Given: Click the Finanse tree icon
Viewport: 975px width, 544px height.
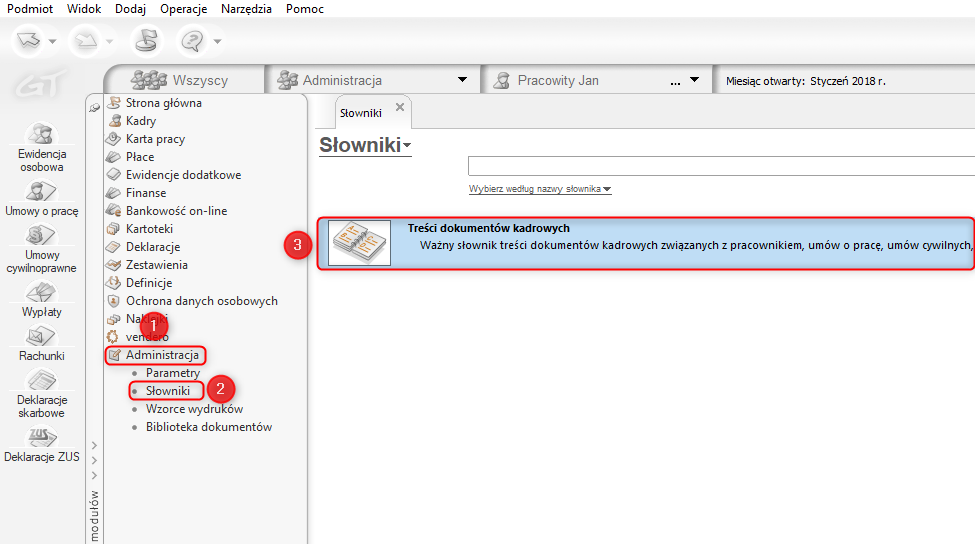Looking at the screenshot, I should (x=114, y=193).
